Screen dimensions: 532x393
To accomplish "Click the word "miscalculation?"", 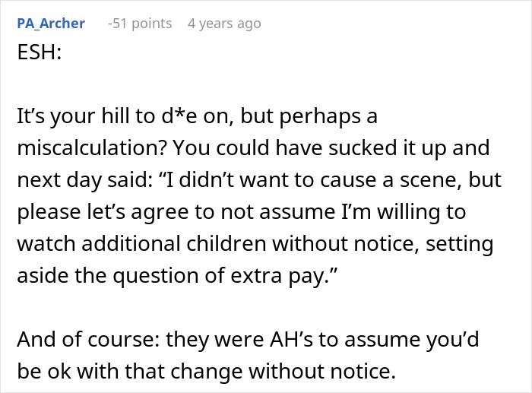I will pos(91,148).
